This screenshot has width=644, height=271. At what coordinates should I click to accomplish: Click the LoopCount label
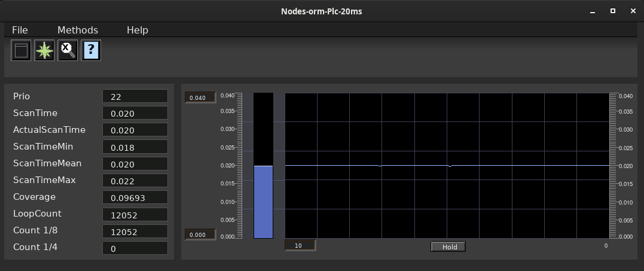click(x=38, y=214)
